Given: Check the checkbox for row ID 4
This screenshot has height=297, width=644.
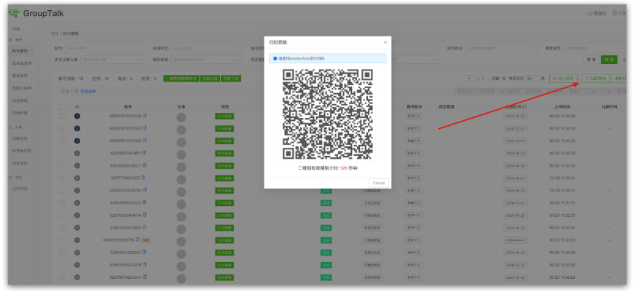Looking at the screenshot, I should (62, 153).
